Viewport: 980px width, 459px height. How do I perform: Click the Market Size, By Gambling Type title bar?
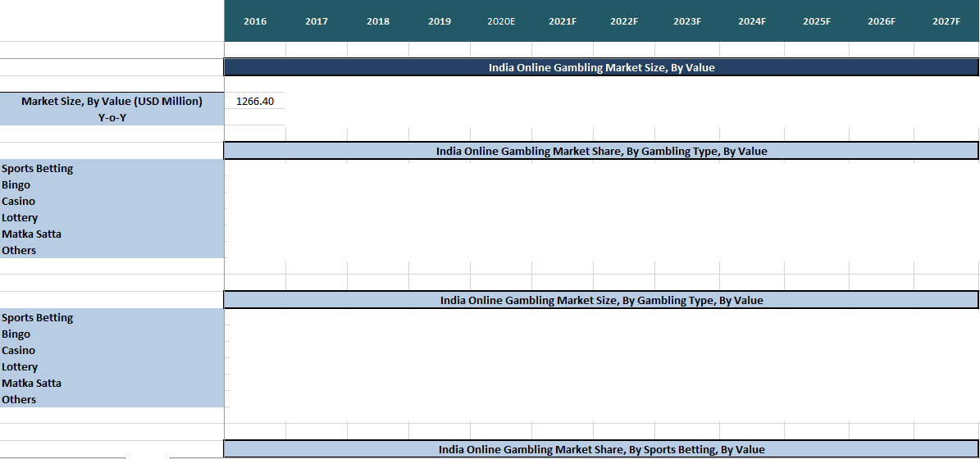coord(601,300)
